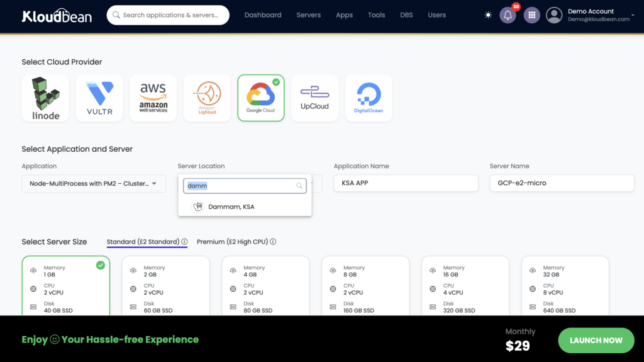Open the Application dropdown Node-MultiProcess
Screen dimensions: 644x362
[94, 183]
